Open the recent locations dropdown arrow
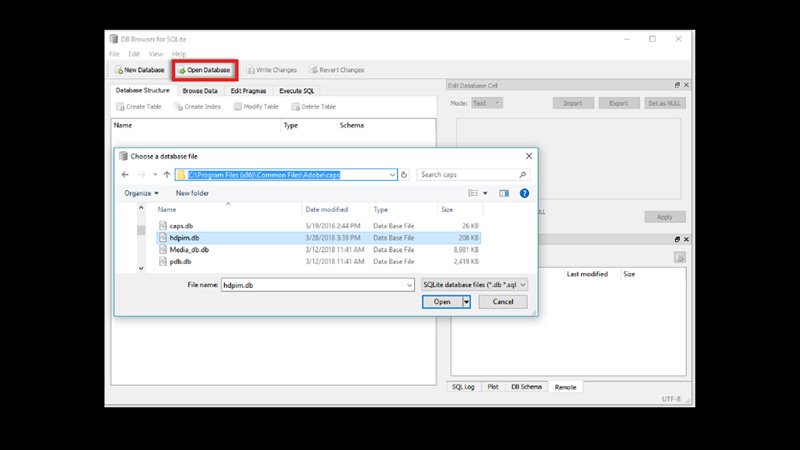Viewport: 800px width, 450px height. tap(155, 174)
